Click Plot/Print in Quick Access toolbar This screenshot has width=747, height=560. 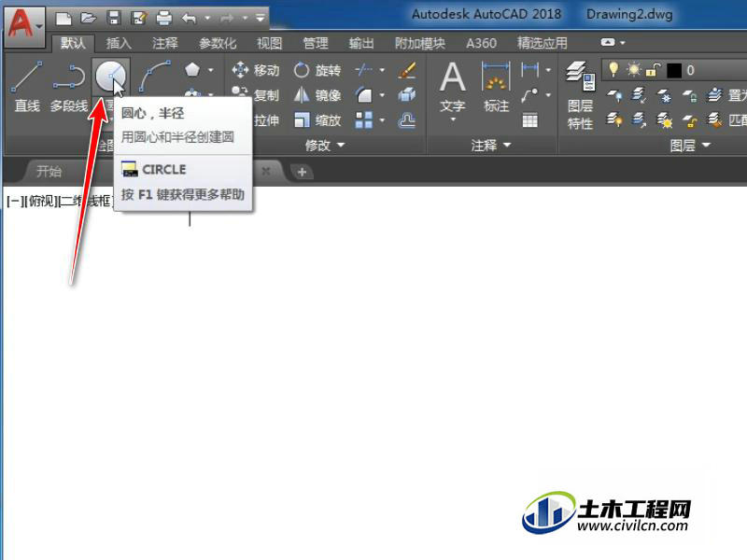click(164, 19)
